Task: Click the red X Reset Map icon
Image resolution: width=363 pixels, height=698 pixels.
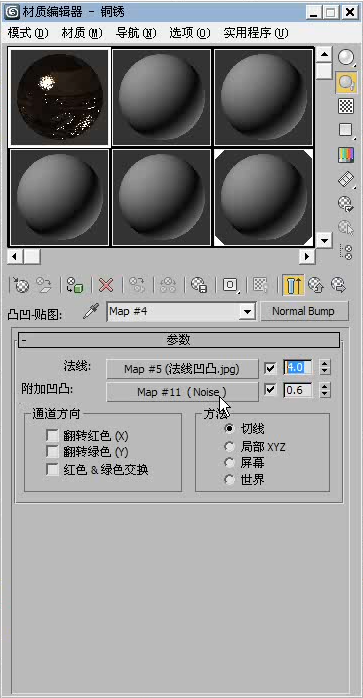Action: [x=106, y=285]
